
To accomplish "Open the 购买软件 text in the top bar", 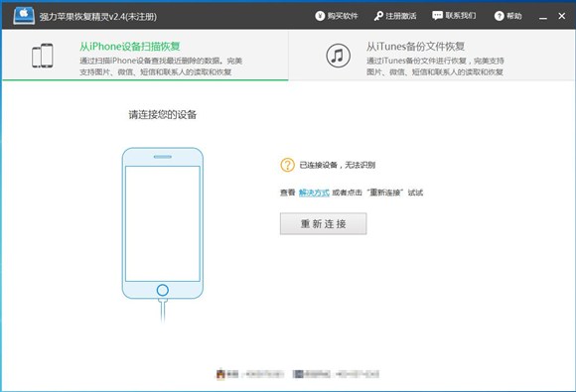I will 343,16.
